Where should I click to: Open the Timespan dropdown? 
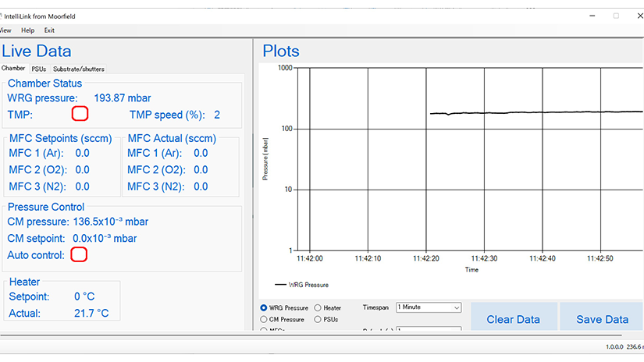tap(429, 307)
